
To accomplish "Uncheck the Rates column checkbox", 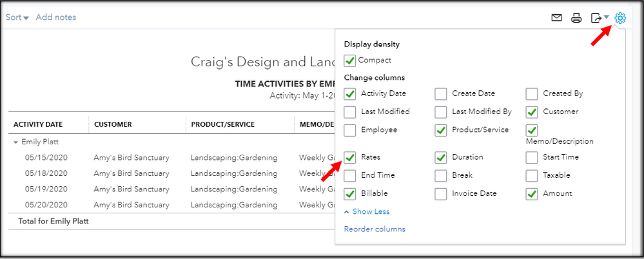I will pyautogui.click(x=350, y=157).
